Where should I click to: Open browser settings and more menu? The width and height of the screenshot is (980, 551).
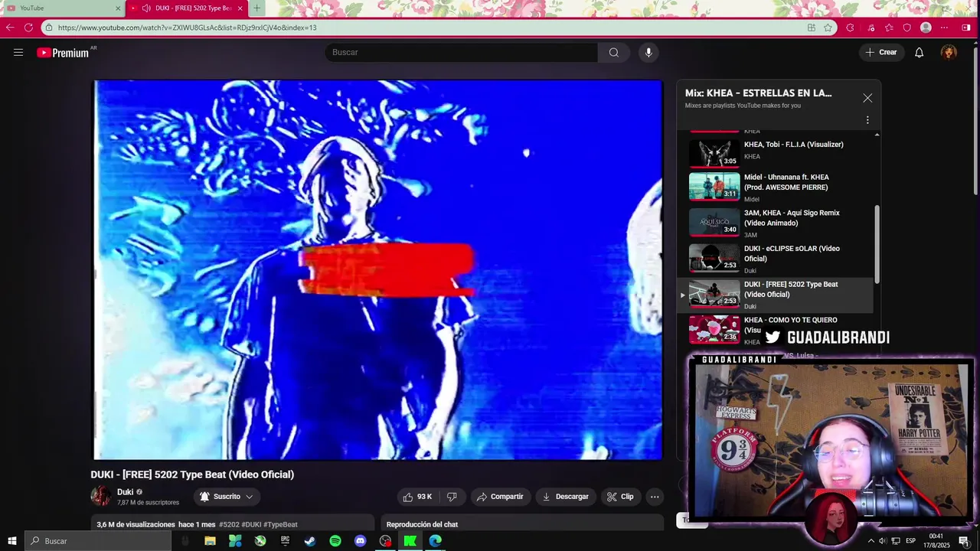tap(944, 28)
